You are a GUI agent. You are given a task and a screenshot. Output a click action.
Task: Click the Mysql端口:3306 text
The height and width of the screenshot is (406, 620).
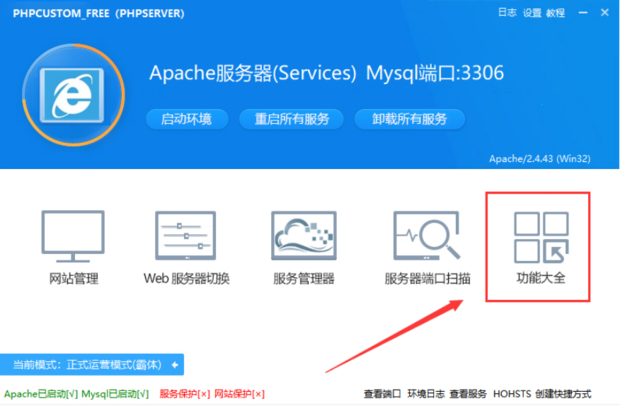(435, 73)
